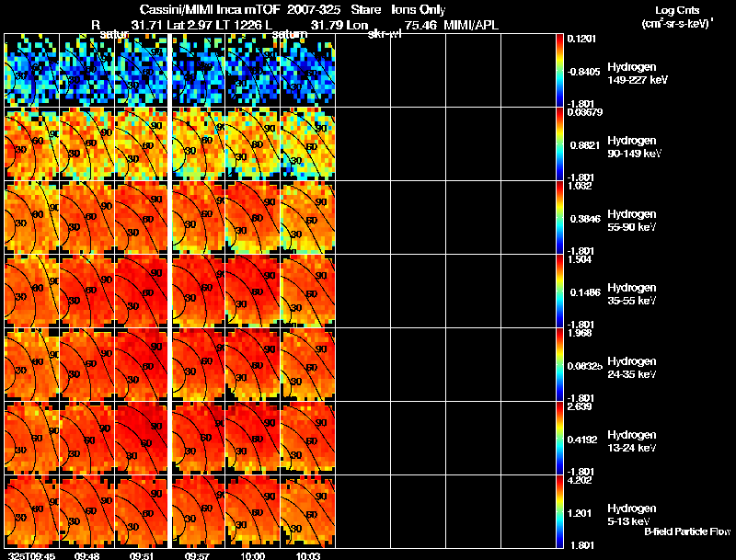Click the '1.032' color scale value
Screen dimensions: 736x560
pos(580,186)
